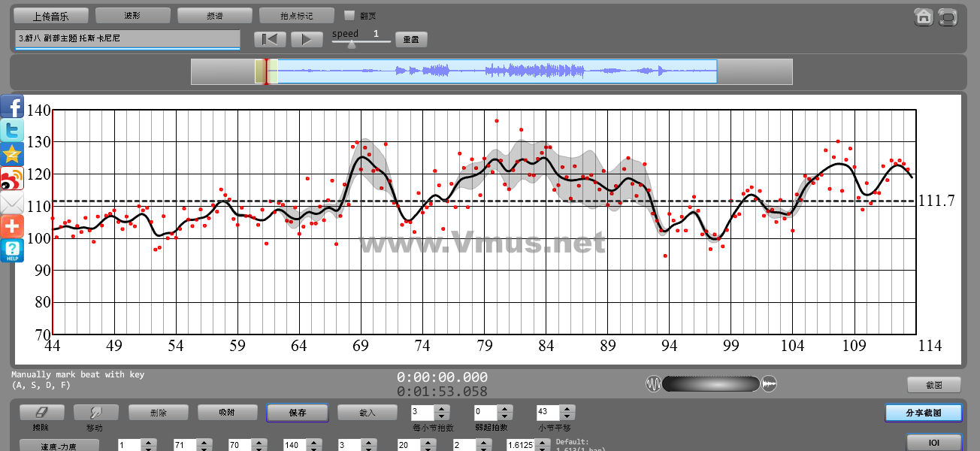Click the speed slider handle
The height and width of the screenshot is (451, 980).
coord(351,44)
